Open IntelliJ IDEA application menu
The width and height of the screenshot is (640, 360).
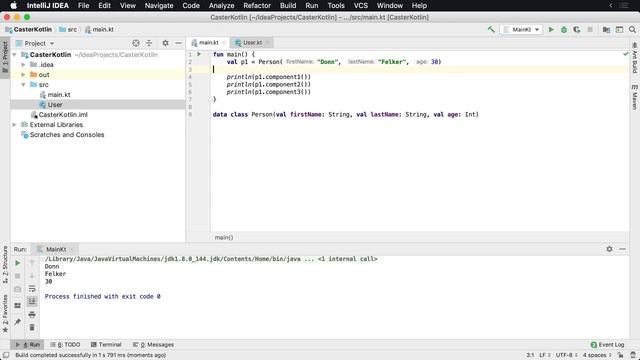point(48,6)
